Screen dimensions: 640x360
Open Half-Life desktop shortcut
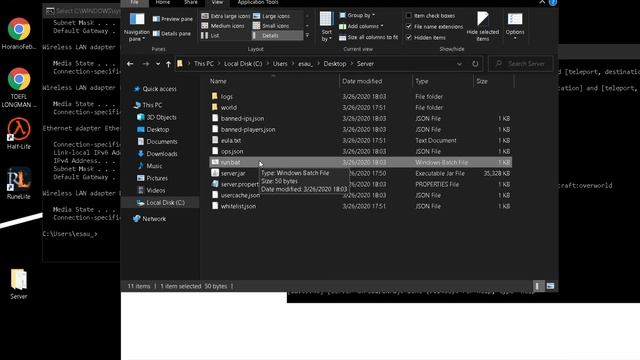click(x=19, y=133)
